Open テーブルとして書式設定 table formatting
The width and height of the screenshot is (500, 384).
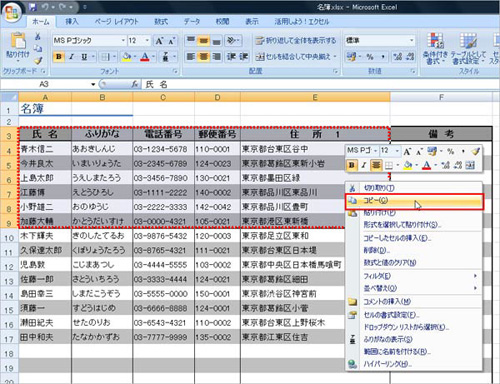point(468,49)
